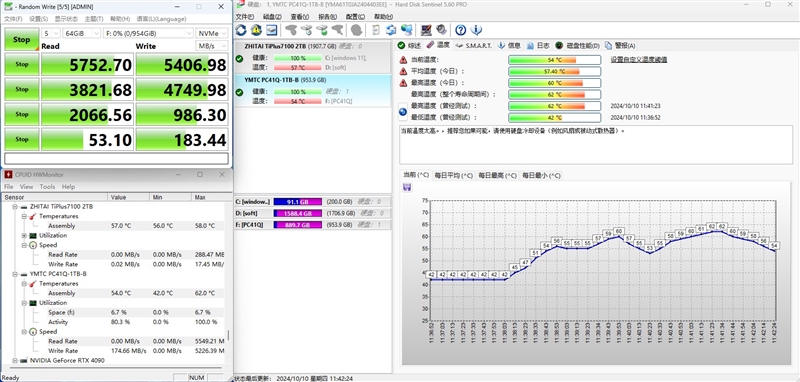800x382 pixels.
Task: Collapse the ZHITAI TiPlus7100 2TB node in HWMonitor
Action: (15, 207)
